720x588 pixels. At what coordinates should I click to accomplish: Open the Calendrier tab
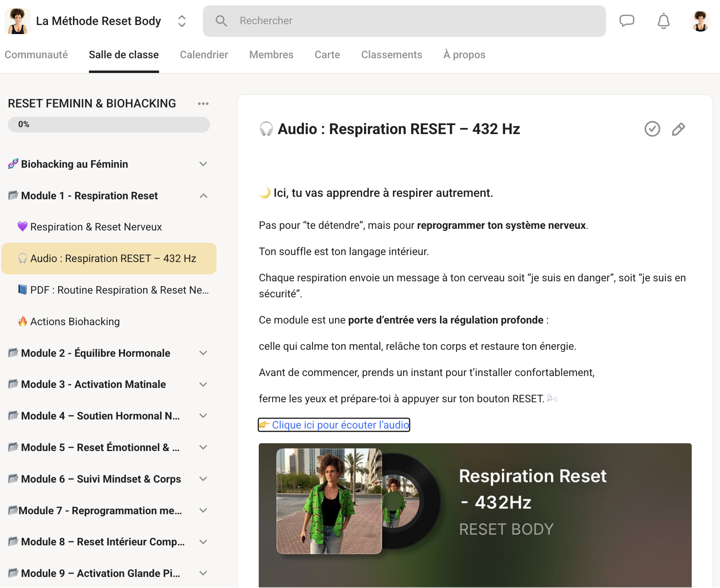click(204, 55)
